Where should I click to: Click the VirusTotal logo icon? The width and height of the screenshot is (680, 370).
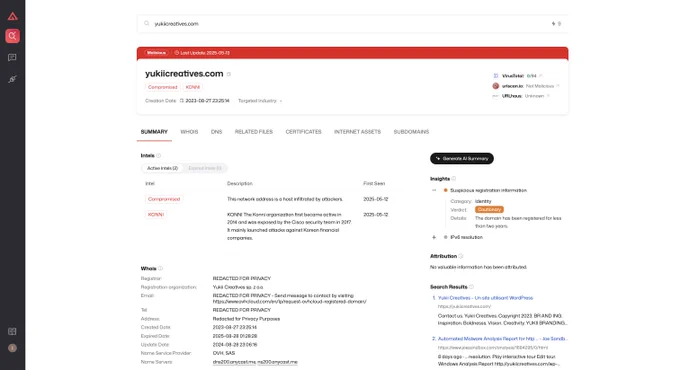496,76
